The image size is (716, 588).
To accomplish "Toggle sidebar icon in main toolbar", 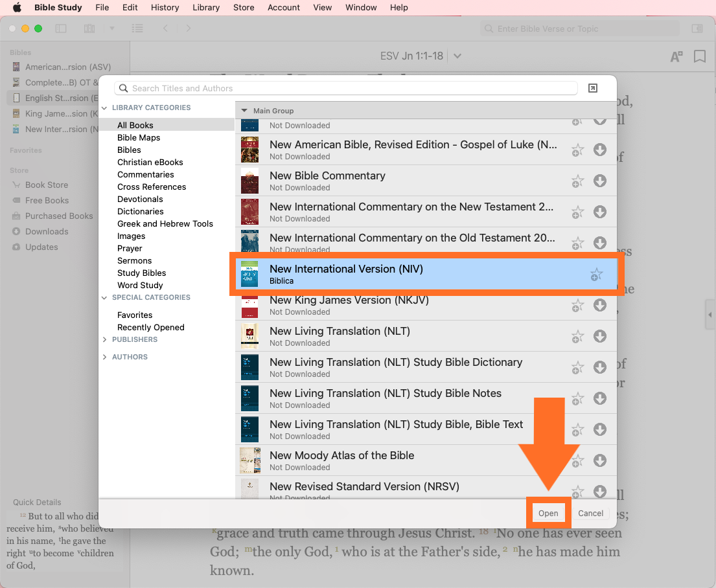I will click(x=61, y=28).
